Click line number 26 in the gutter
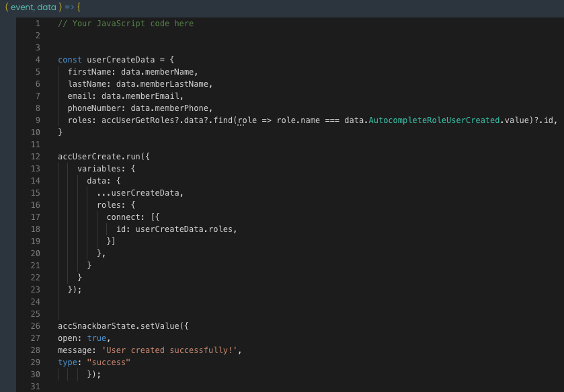564x392 pixels. 36,326
